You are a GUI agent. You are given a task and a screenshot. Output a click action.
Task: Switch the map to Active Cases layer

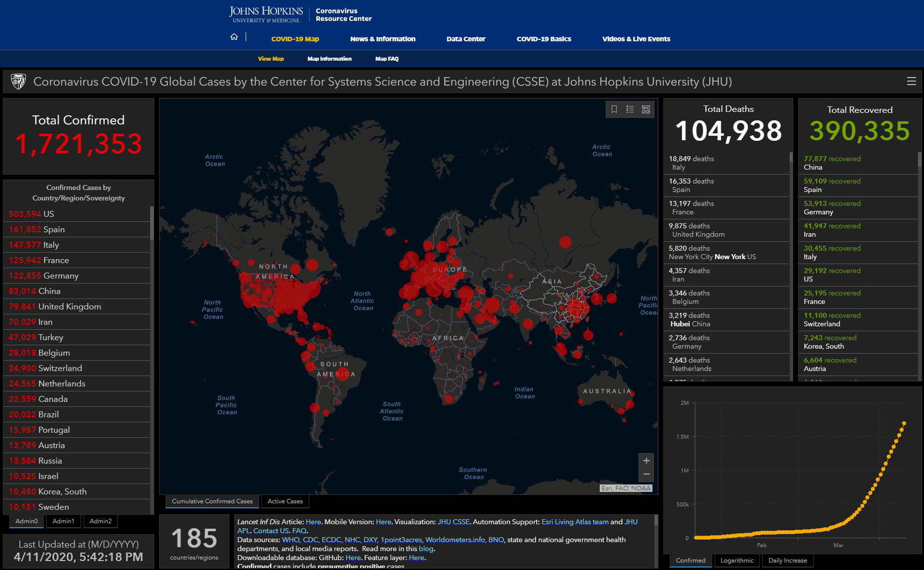tap(285, 501)
